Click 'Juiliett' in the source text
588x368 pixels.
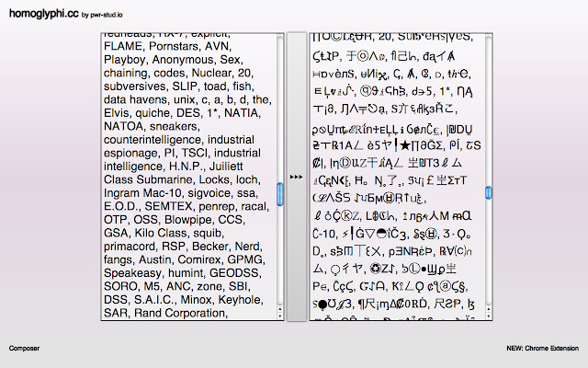[x=226, y=167]
